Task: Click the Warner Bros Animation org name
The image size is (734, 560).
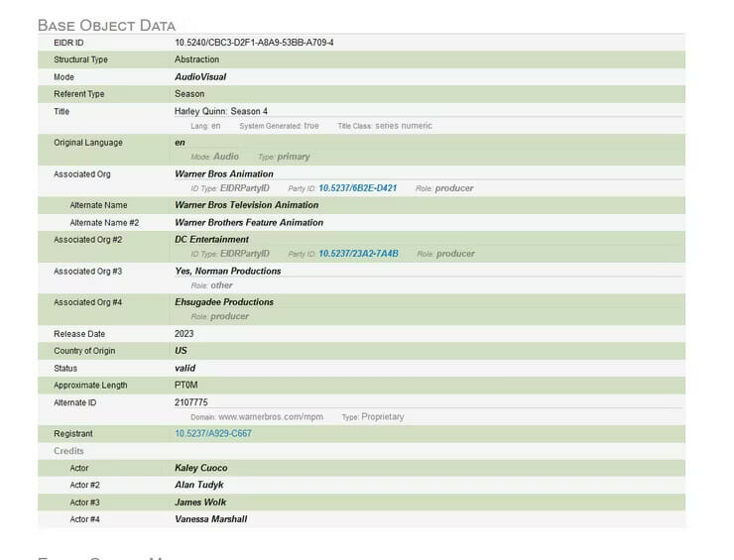Action: tap(224, 174)
